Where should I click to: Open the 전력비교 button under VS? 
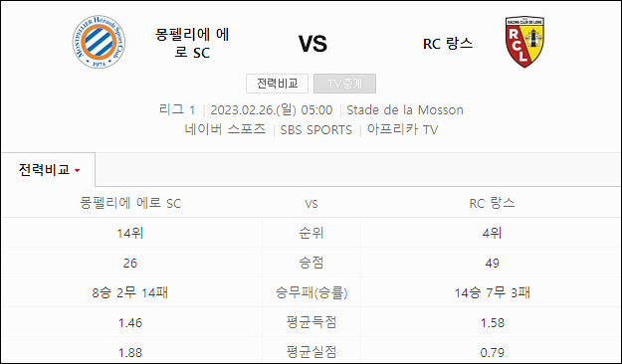(277, 84)
